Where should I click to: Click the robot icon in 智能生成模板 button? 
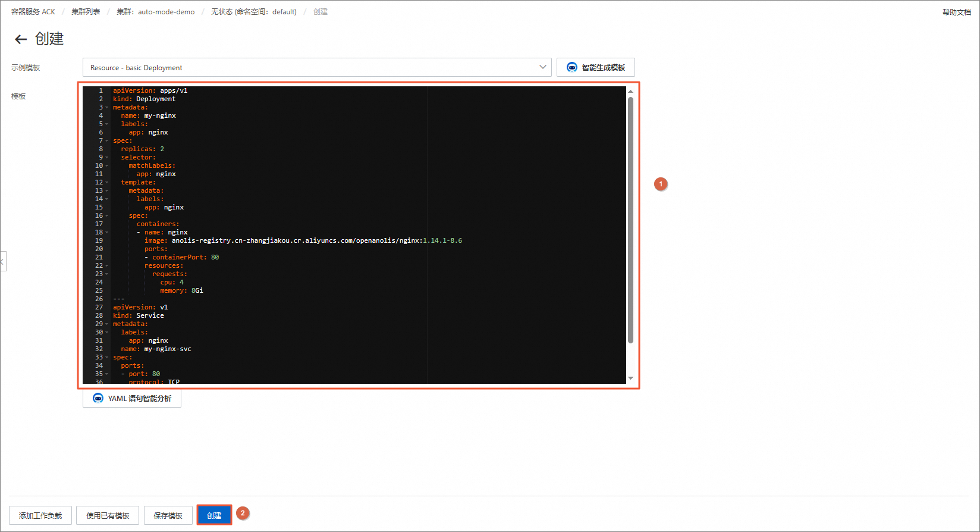(x=572, y=67)
